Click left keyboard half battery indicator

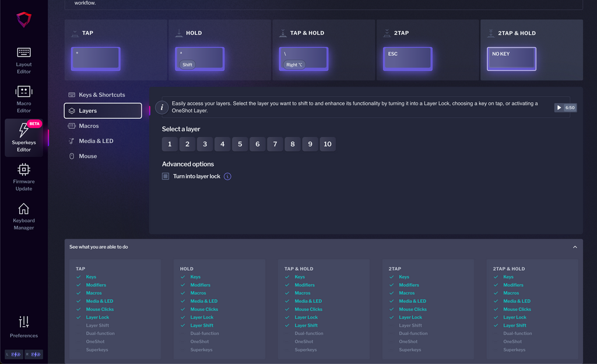point(15,354)
